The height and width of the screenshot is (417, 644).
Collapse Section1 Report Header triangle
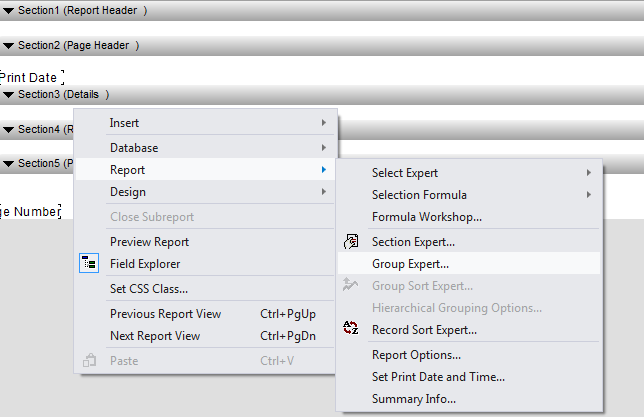(x=8, y=11)
